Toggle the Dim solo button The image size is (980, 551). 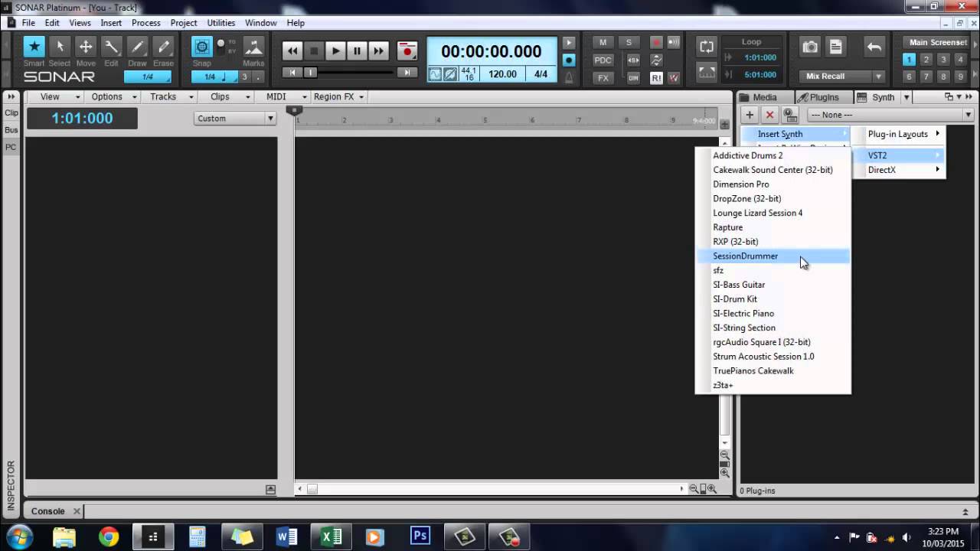coord(633,78)
